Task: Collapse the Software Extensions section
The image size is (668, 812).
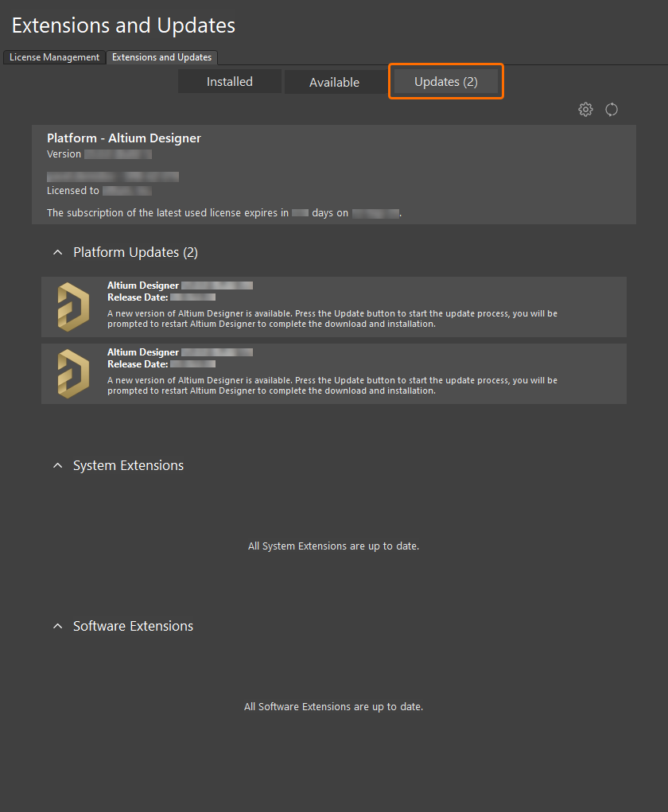Action: [58, 626]
